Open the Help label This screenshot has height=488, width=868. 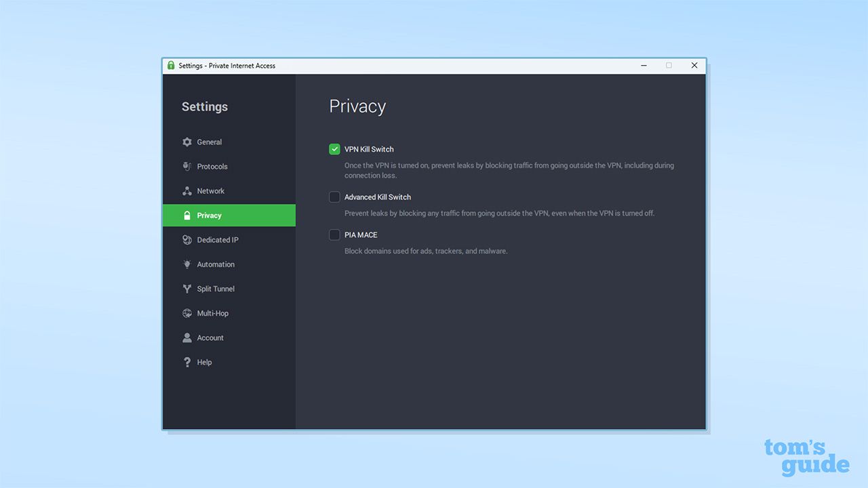205,362
